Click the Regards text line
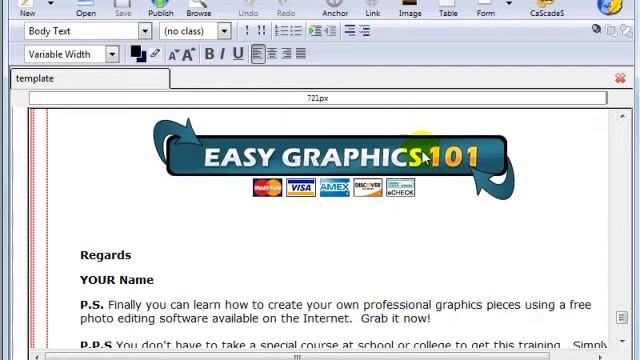Image resolution: width=640 pixels, height=360 pixels. click(106, 256)
